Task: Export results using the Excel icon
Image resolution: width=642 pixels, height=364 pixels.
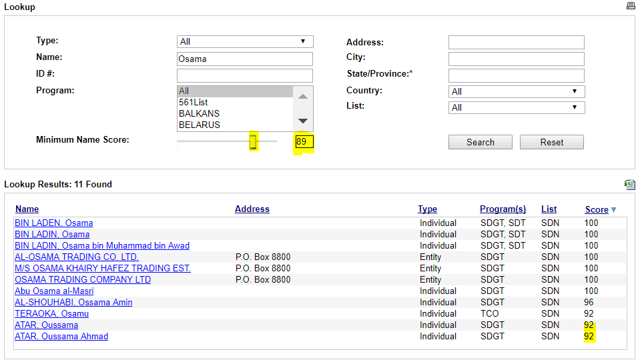Action: tap(629, 185)
